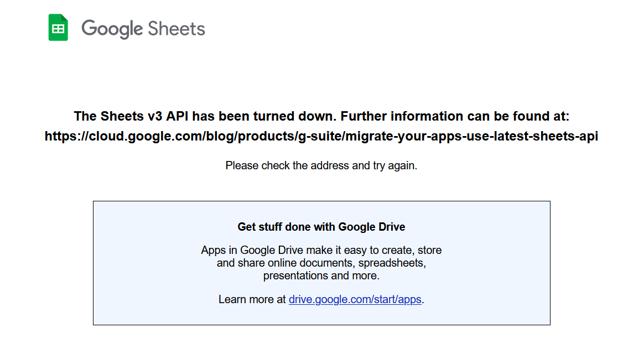Click the word "spreadsheets" in the Drive box

click(392, 263)
